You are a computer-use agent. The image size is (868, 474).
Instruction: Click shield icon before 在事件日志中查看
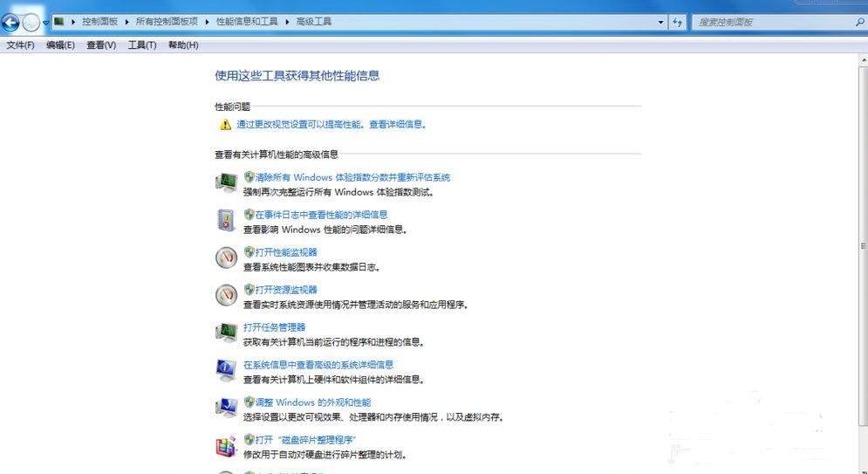pyautogui.click(x=249, y=214)
